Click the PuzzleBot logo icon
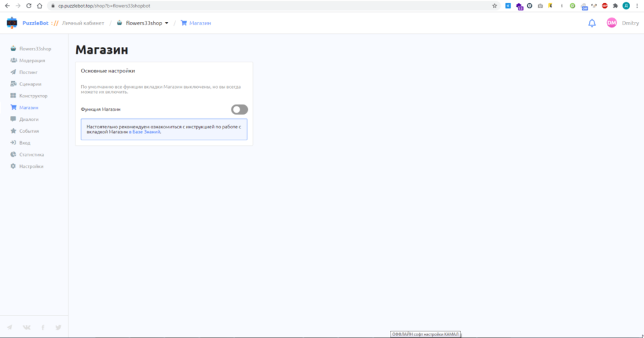 pos(12,23)
